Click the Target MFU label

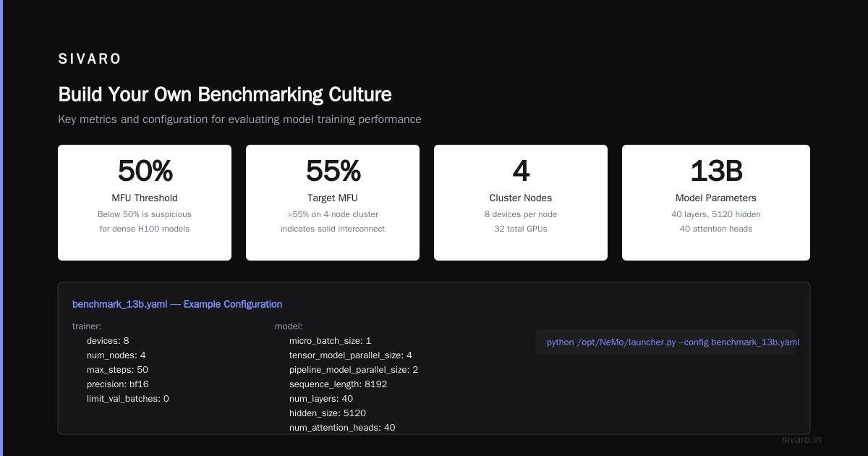(x=333, y=198)
